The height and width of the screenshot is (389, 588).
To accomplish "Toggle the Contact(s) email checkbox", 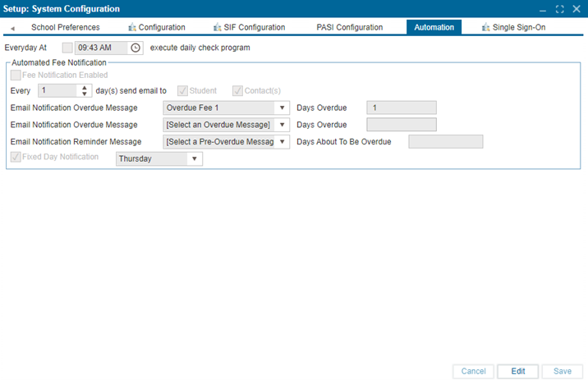I will coord(238,91).
